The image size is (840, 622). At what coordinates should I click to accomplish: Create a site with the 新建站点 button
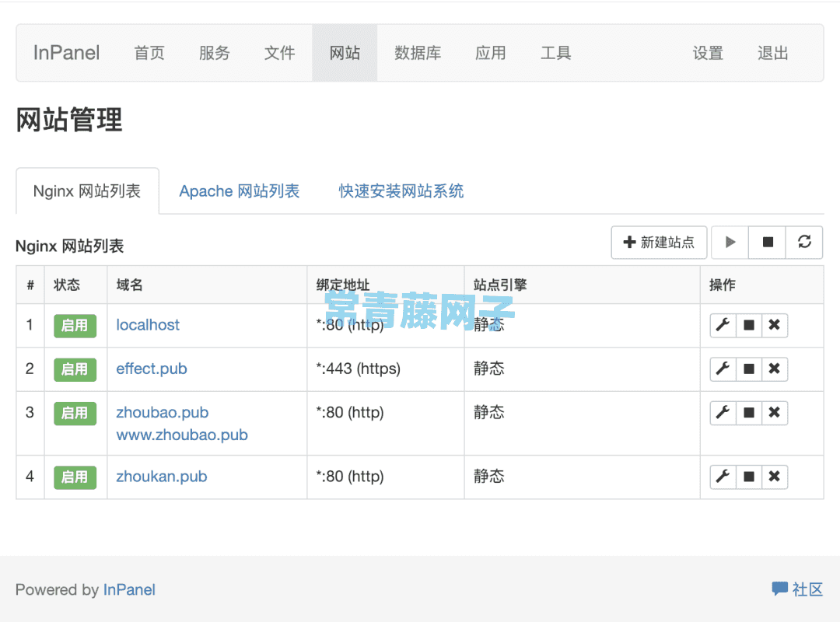pyautogui.click(x=658, y=242)
